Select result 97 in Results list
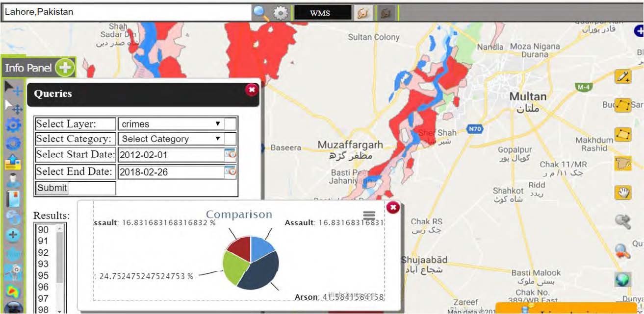Screen dimensions: 644x314 point(44,298)
